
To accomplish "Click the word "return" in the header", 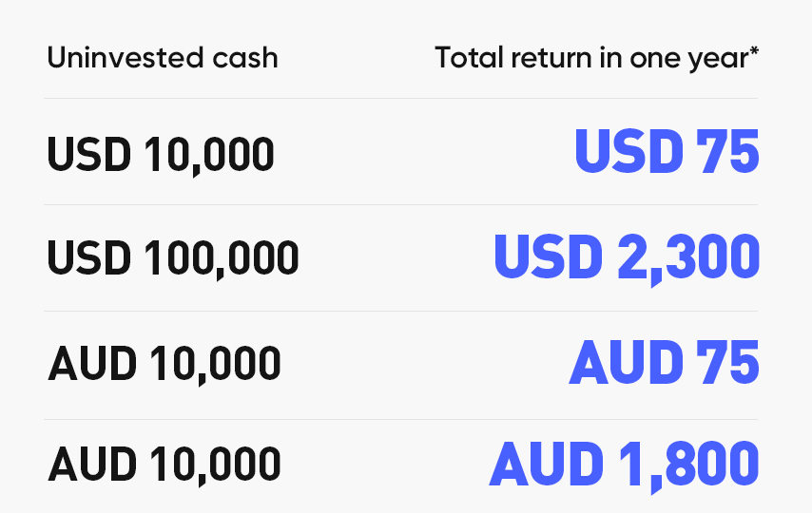I will pos(538,58).
